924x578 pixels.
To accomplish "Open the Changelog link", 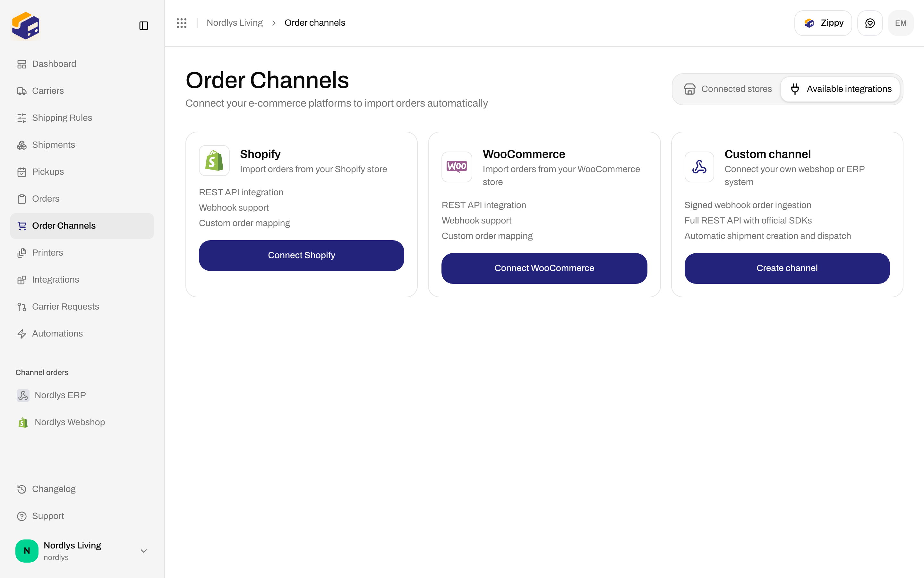I will 82,489.
